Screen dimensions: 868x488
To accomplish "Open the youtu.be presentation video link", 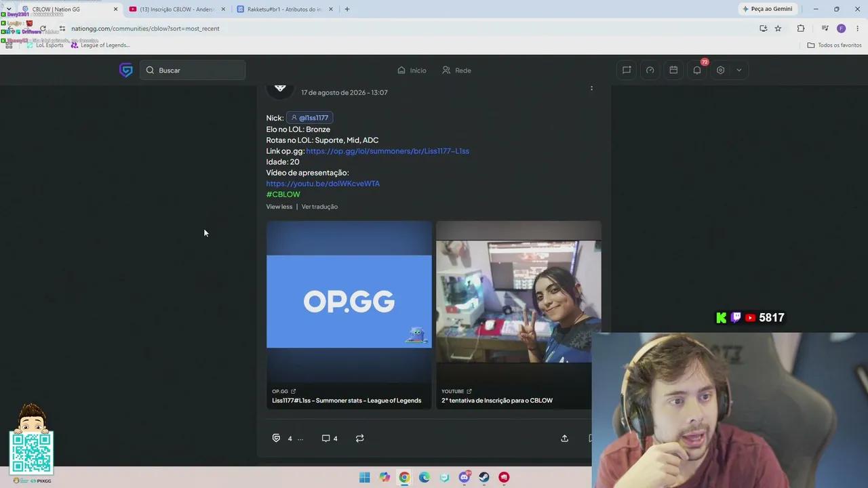I will (x=323, y=184).
